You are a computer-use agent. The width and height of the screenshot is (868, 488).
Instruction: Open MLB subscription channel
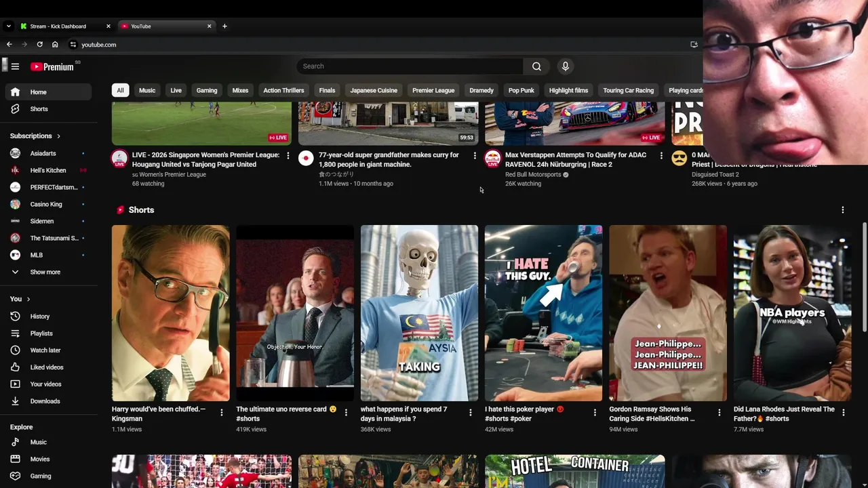tap(48, 255)
